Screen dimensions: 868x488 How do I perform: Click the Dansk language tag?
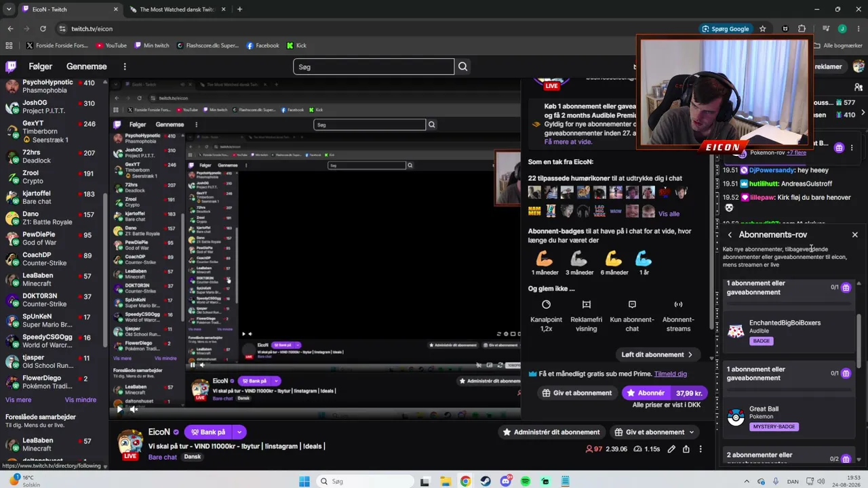pyautogui.click(x=193, y=457)
